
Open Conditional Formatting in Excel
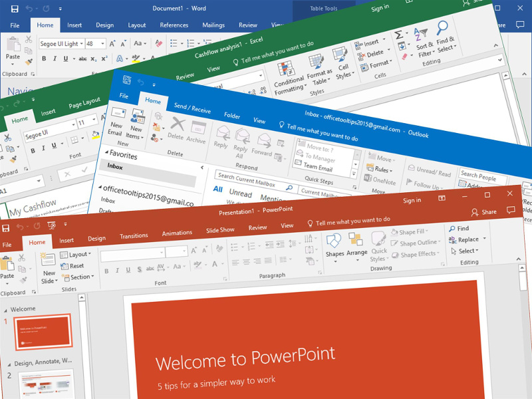coord(289,74)
